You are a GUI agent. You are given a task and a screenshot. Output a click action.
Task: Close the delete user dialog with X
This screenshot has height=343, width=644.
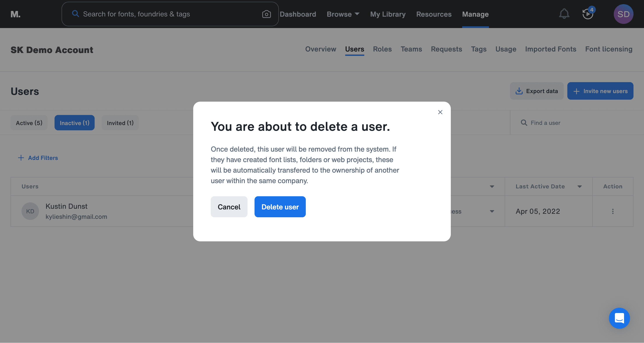440,112
